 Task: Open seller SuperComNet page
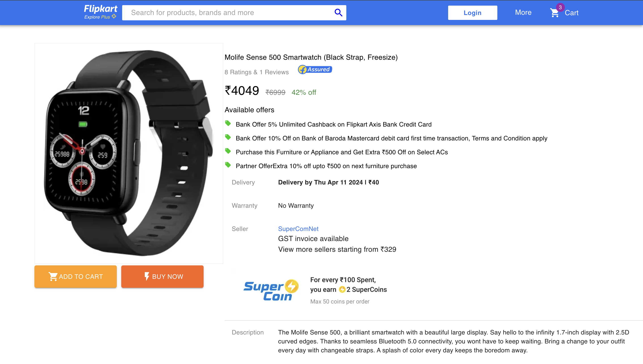coord(298,229)
